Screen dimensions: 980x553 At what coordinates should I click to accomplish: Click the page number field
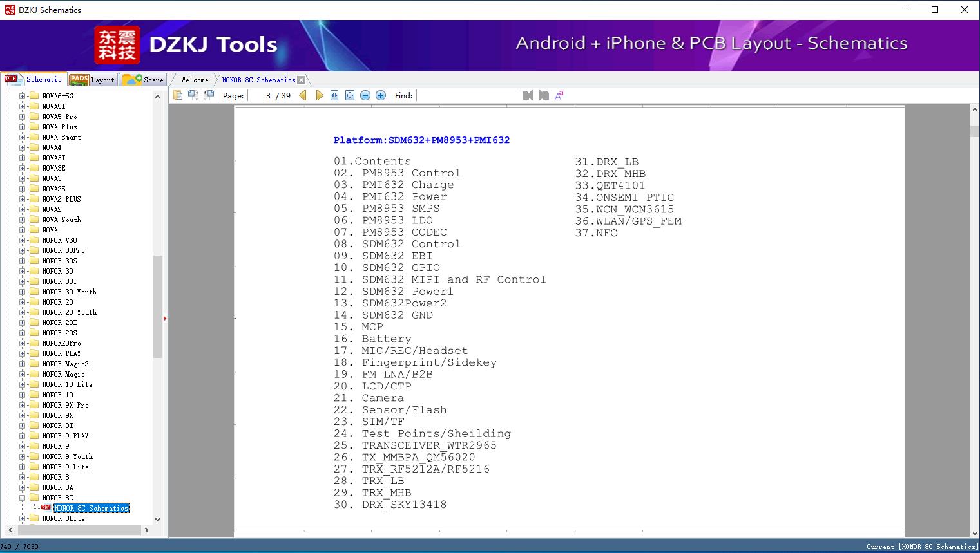pyautogui.click(x=260, y=95)
